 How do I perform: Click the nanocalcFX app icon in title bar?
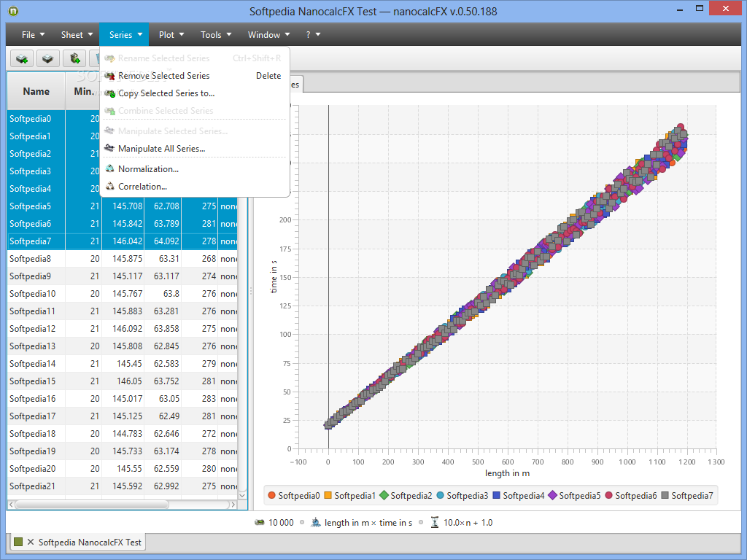point(13,10)
